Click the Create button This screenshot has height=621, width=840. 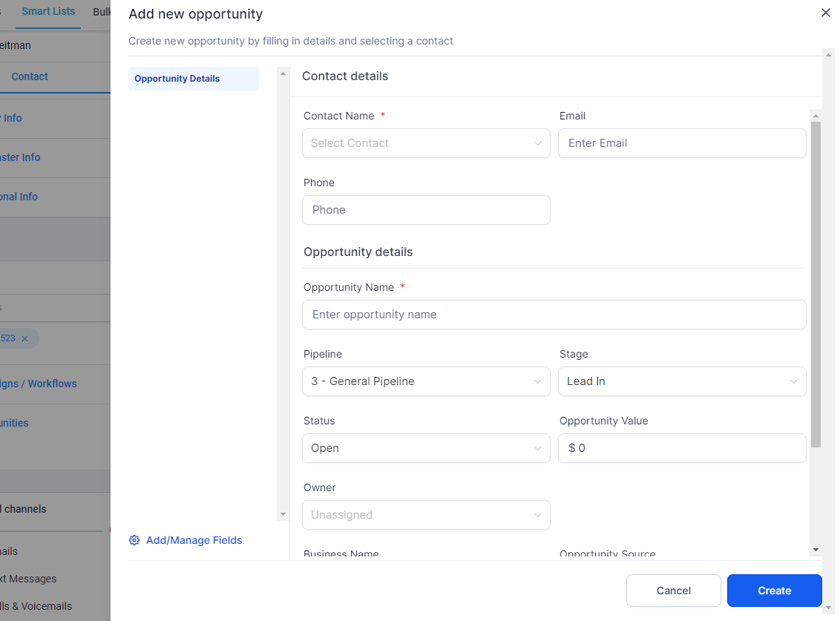coord(774,590)
